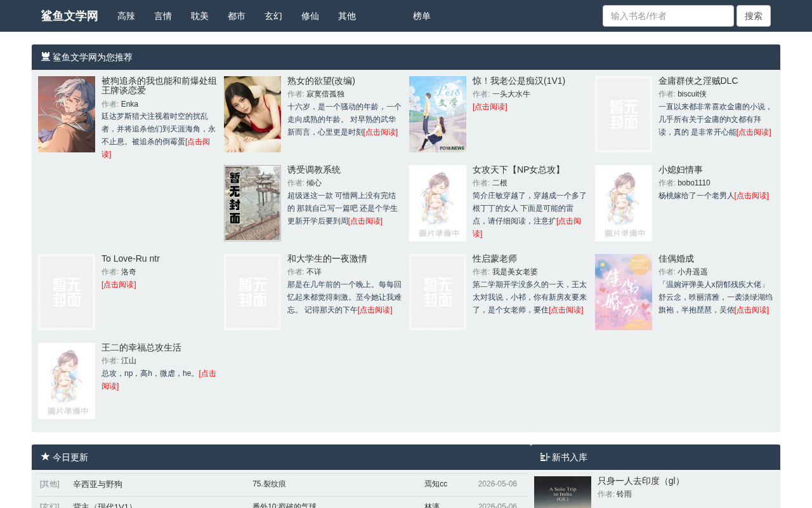Open 辛西亚与野狗 in today's updates
The image size is (812, 508).
(98, 484)
